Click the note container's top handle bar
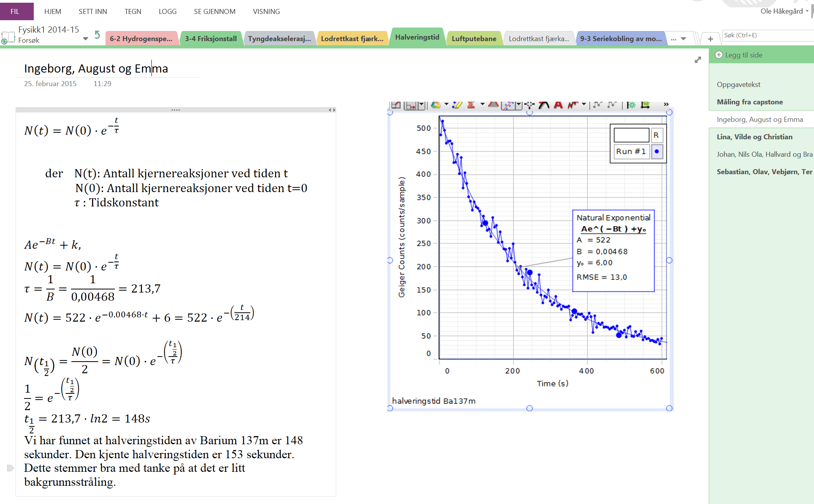The image size is (814, 504). [x=175, y=110]
